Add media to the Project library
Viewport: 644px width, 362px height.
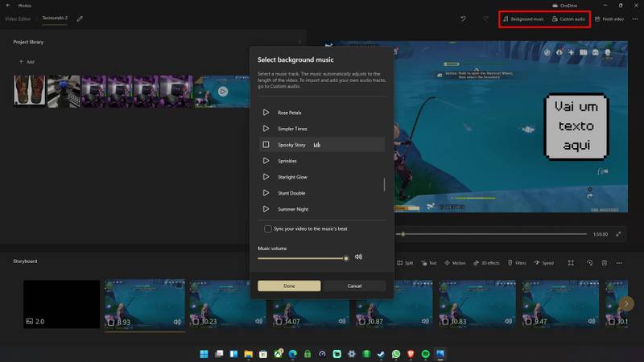(x=27, y=62)
